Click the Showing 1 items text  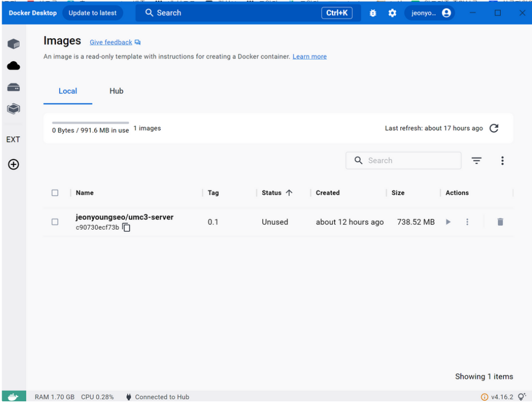tap(484, 377)
